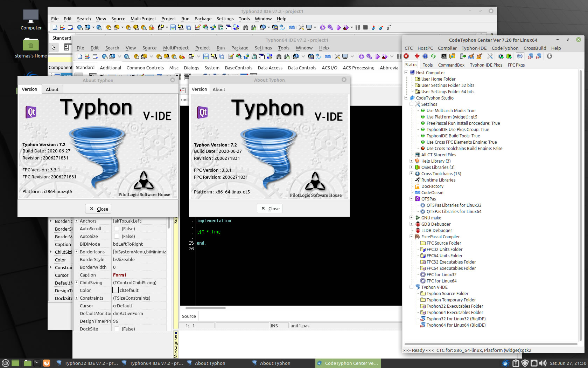Select FPC Source Folder tree item
This screenshot has width=588, height=368.
pyautogui.click(x=443, y=243)
